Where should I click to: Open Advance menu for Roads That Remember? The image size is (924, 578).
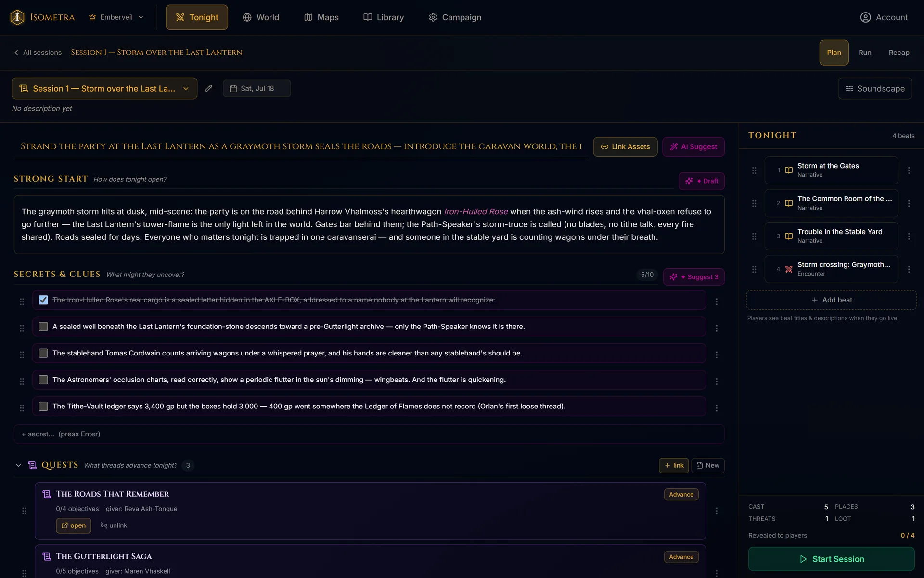click(681, 495)
